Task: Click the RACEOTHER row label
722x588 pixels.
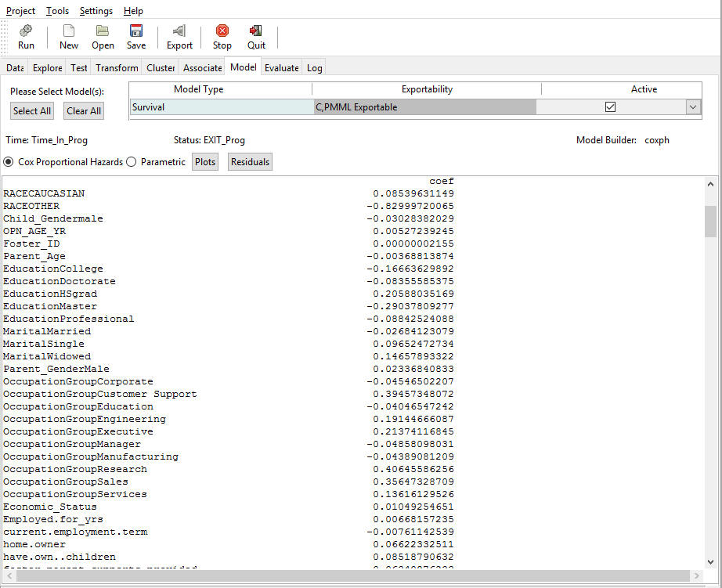Action: 31,206
